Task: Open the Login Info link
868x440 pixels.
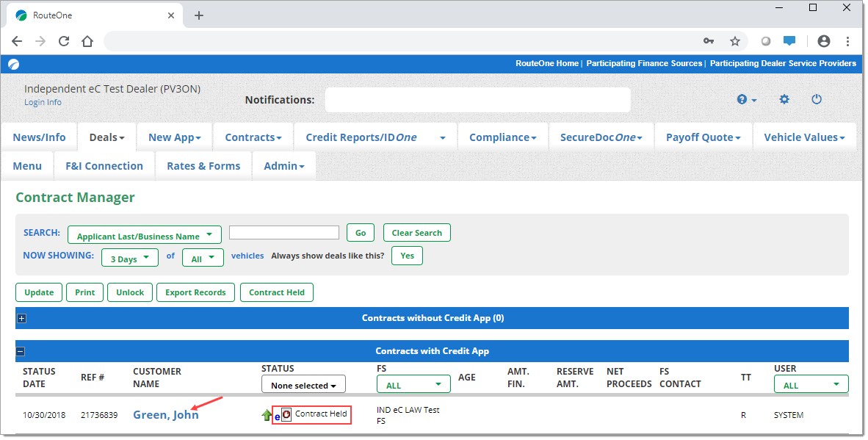Action: (x=43, y=102)
